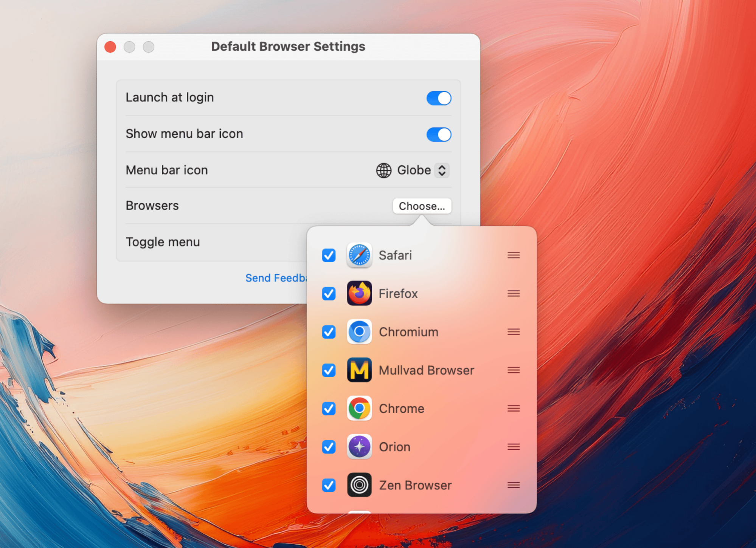Click the Show menu bar icon label
This screenshot has height=548, width=756.
(x=184, y=134)
